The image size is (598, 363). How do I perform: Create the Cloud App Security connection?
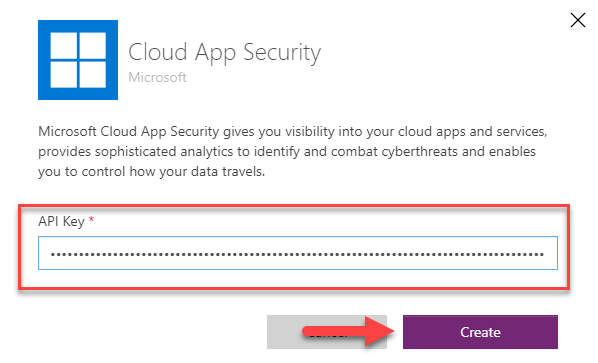tap(480, 332)
